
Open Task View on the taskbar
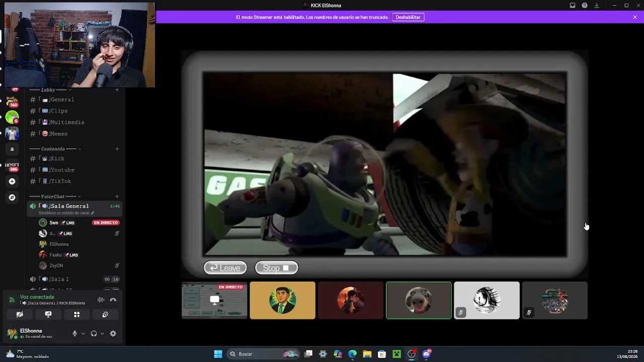(309, 354)
